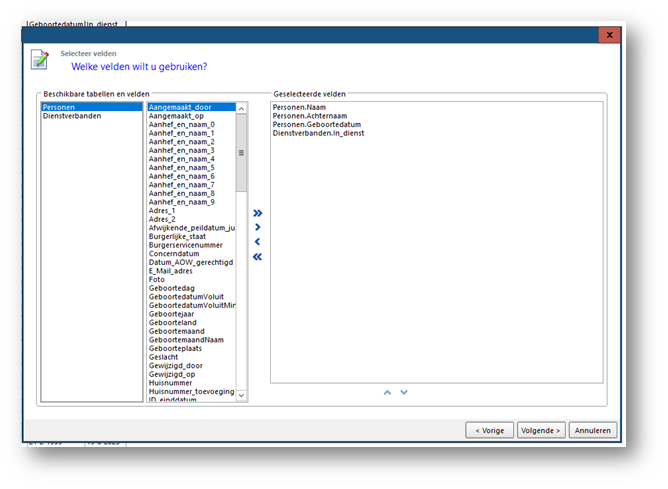668x489 pixels.
Task: Select Personen.Achternaam in selected fields
Action: click(x=437, y=116)
